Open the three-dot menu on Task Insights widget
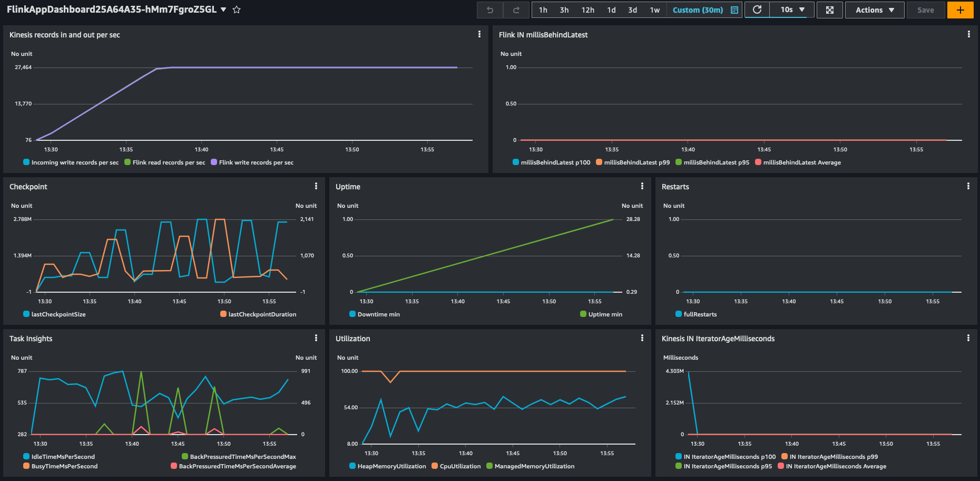The image size is (980, 481). [x=316, y=338]
